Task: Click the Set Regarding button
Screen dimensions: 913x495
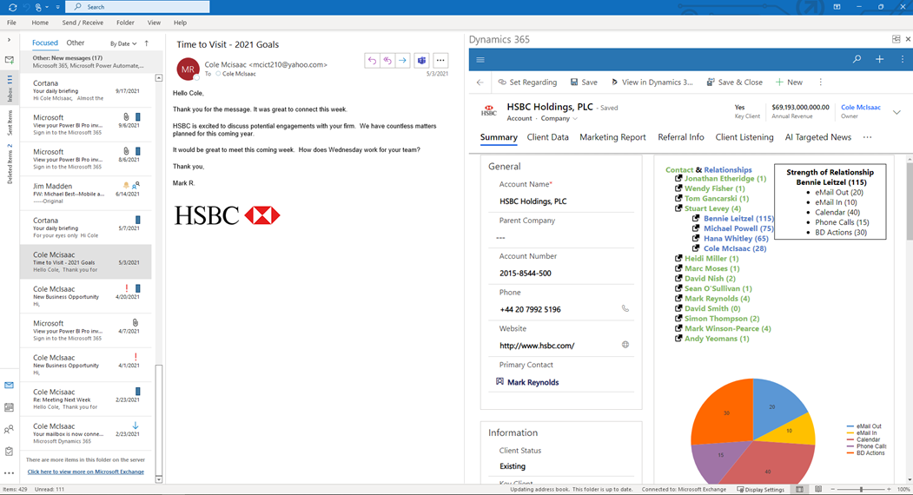Action: (528, 82)
